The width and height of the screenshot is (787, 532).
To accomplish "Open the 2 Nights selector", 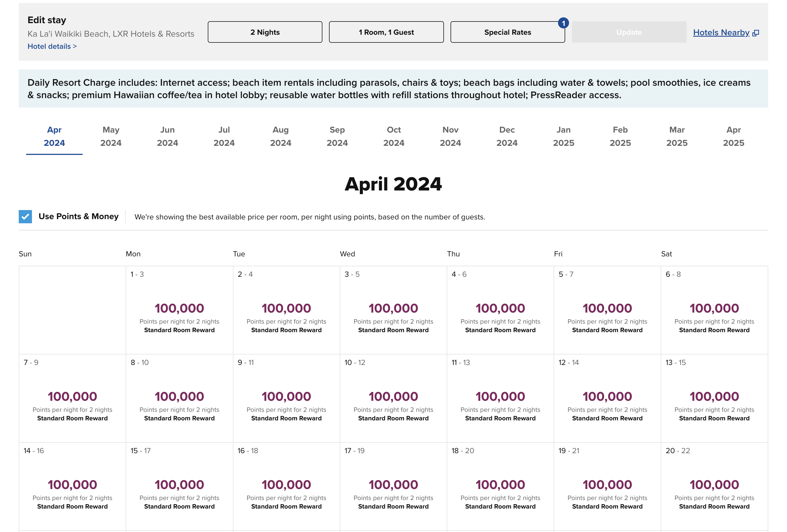I will click(x=265, y=32).
